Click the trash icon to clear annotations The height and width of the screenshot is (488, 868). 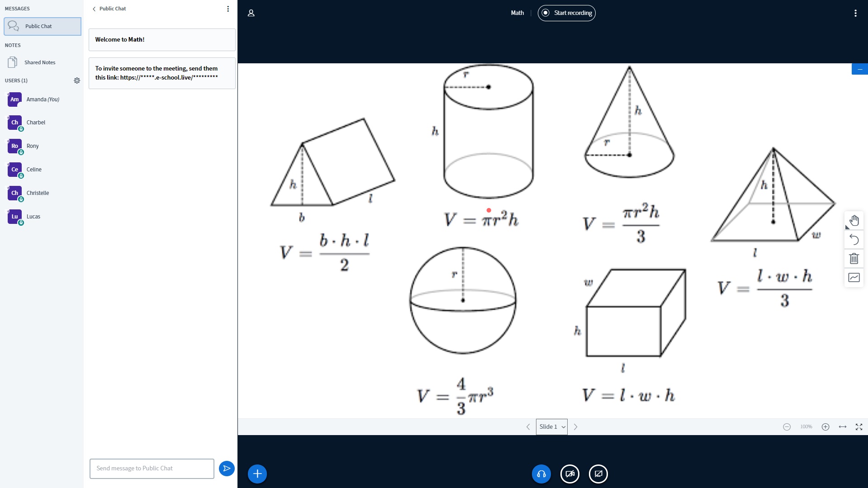[x=854, y=259]
